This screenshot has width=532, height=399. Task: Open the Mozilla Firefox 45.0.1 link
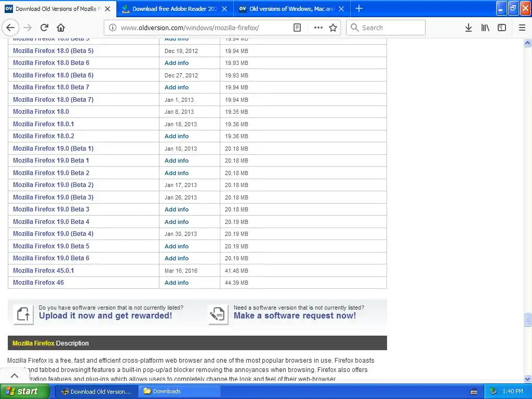pyautogui.click(x=44, y=271)
